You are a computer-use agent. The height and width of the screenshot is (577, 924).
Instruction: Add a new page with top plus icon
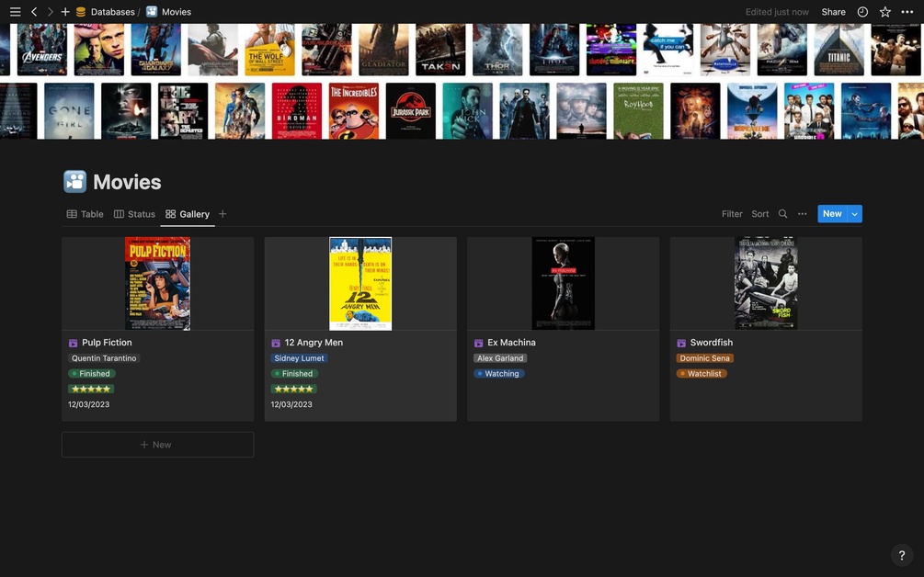(x=65, y=12)
